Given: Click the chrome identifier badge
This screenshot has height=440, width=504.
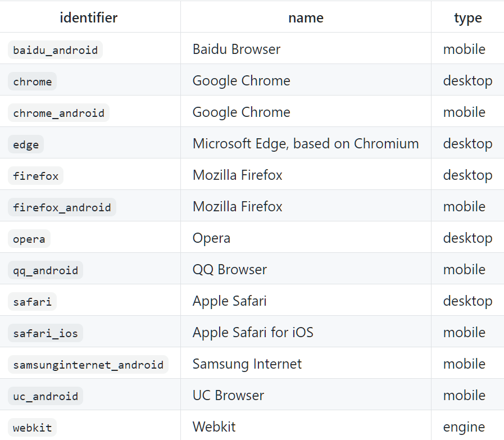Looking at the screenshot, I should pyautogui.click(x=33, y=81).
